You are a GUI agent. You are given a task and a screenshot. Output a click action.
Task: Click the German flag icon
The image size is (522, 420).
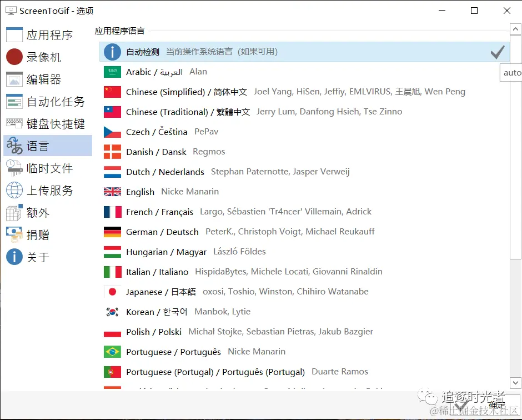pos(112,232)
